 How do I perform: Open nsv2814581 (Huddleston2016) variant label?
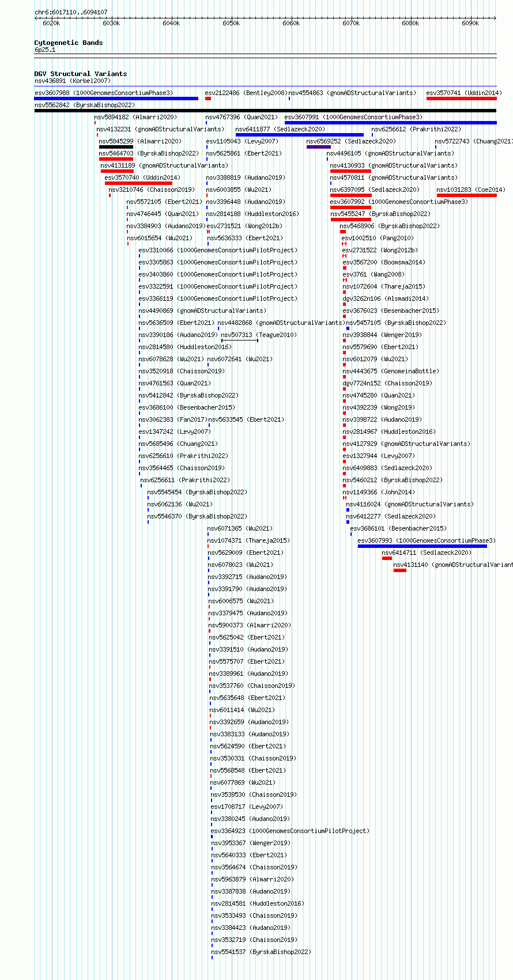coord(258,903)
